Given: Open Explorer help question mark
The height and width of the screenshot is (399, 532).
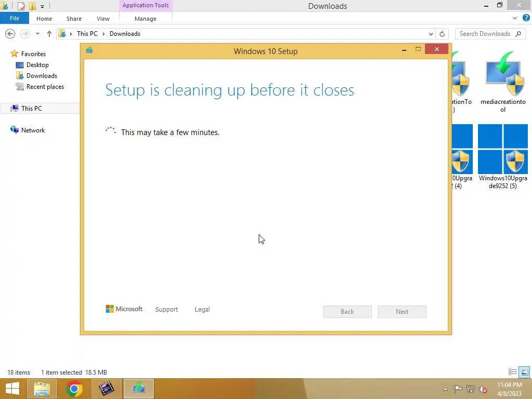Looking at the screenshot, I should [x=526, y=18].
